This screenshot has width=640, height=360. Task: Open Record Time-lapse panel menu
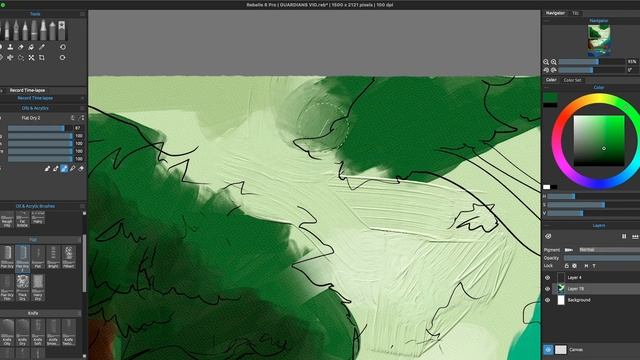pos(82,98)
